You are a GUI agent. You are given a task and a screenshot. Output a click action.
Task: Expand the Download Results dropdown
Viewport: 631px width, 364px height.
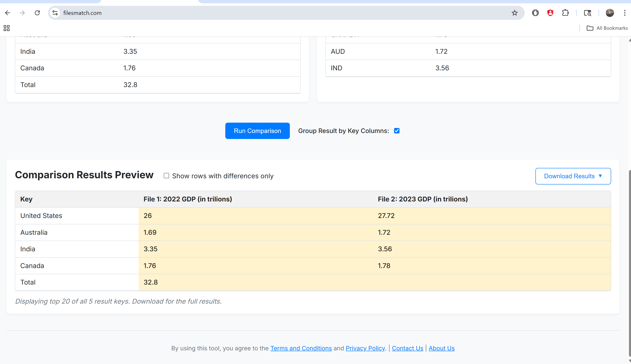click(573, 176)
